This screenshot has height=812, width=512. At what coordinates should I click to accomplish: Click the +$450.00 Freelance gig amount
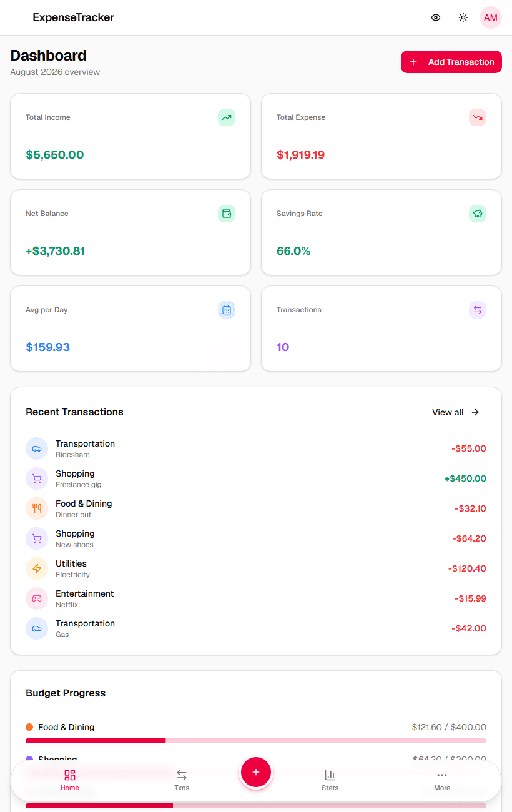(x=465, y=478)
